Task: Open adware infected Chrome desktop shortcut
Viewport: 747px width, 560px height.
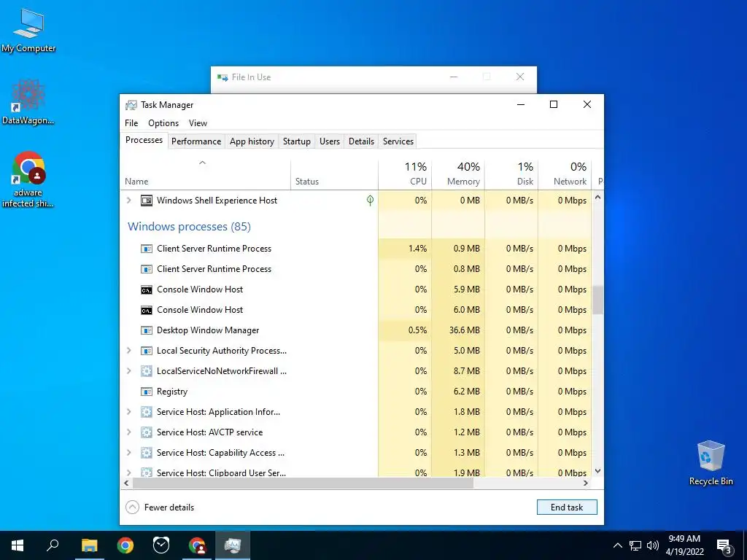Action: click(28, 179)
